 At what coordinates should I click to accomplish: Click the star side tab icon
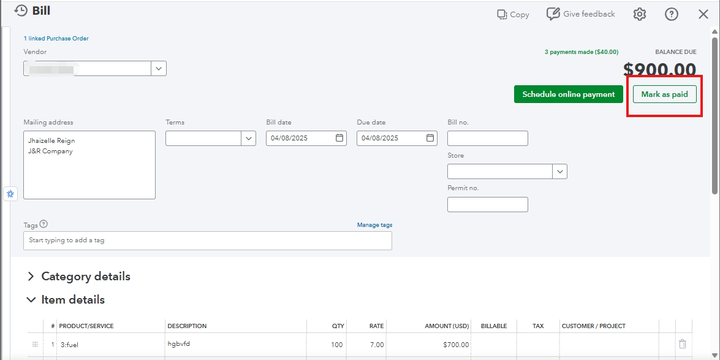11,194
